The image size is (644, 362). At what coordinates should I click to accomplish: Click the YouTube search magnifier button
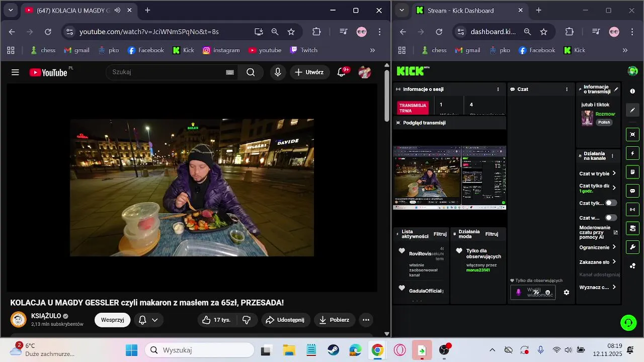coord(251,72)
